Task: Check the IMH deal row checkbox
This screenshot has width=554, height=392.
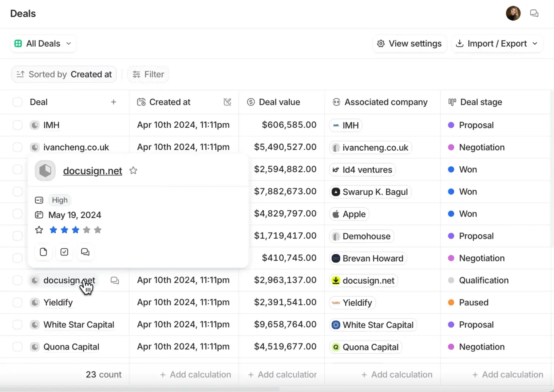Action: [x=17, y=125]
